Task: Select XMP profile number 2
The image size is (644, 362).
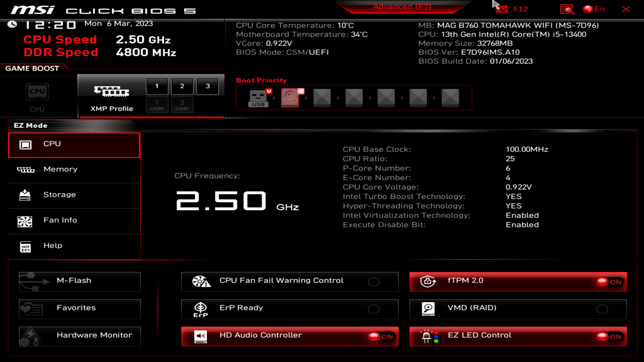Action: point(182,86)
